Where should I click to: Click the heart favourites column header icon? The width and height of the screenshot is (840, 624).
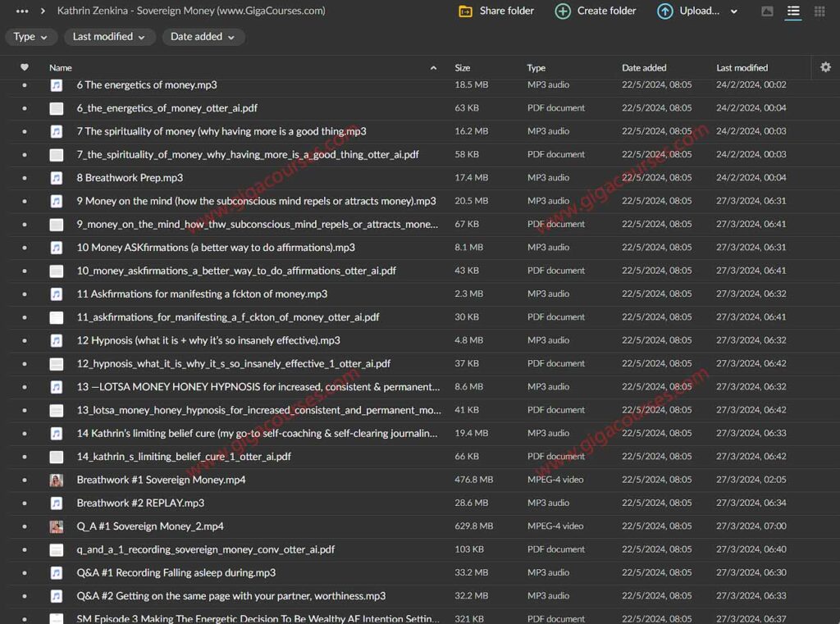pos(25,68)
